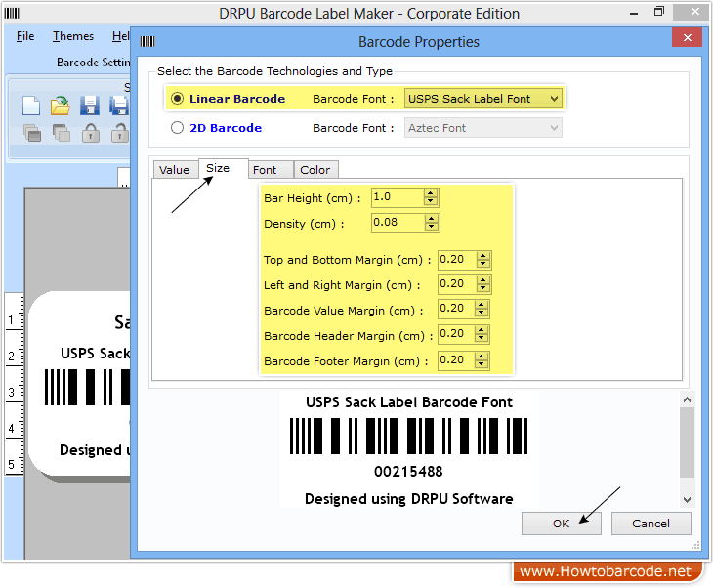Click the preview scrollbar up arrow
Screen dimensions: 713x588
click(x=687, y=399)
